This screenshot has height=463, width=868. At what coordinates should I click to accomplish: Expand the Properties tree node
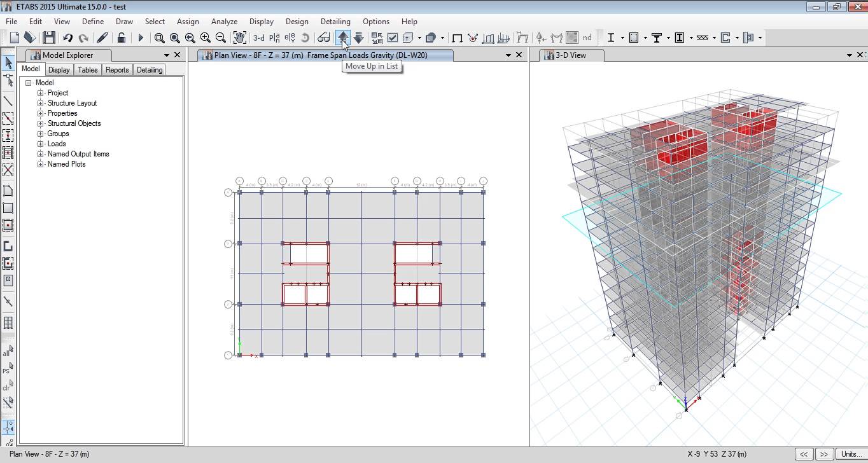click(x=41, y=113)
